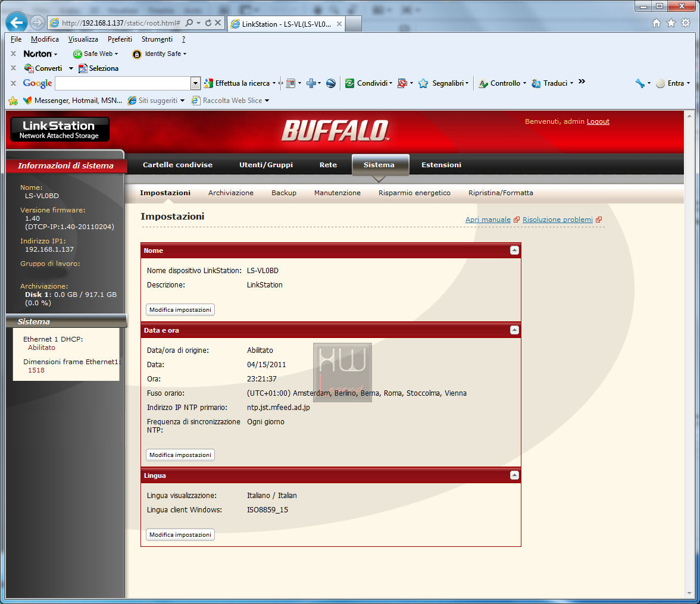The image size is (700, 604).
Task: Open the ? help menu
Action: tap(183, 39)
